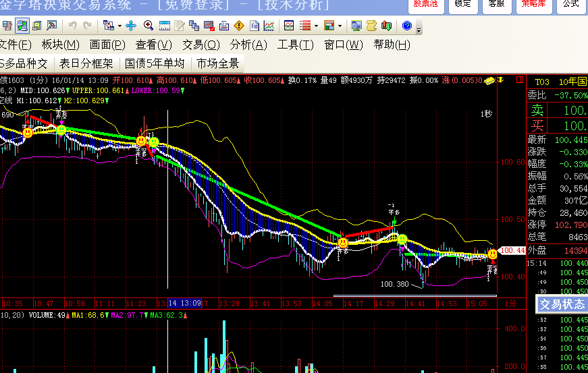Viewport: 588px width, 373px height.
Task: Open the 文件(F) menu
Action: [x=16, y=45]
